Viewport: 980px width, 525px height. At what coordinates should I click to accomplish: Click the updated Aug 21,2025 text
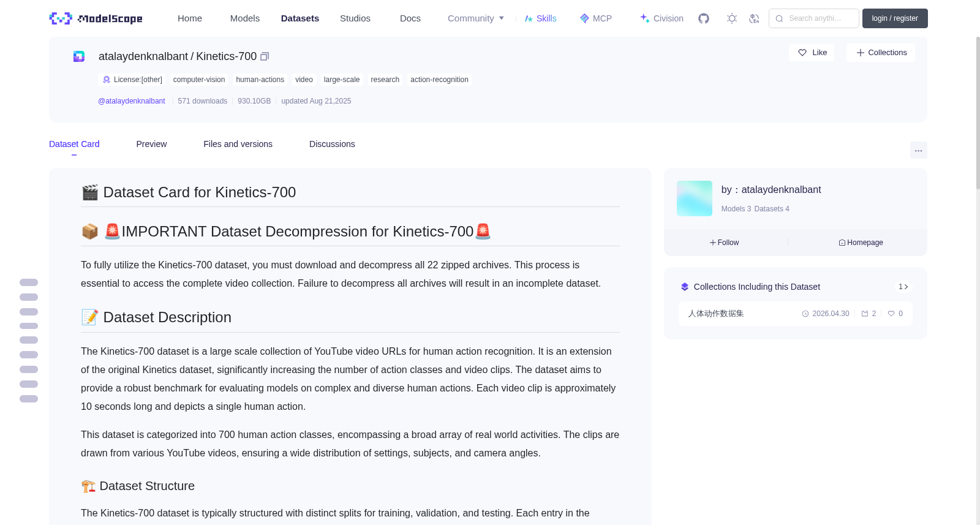316,101
